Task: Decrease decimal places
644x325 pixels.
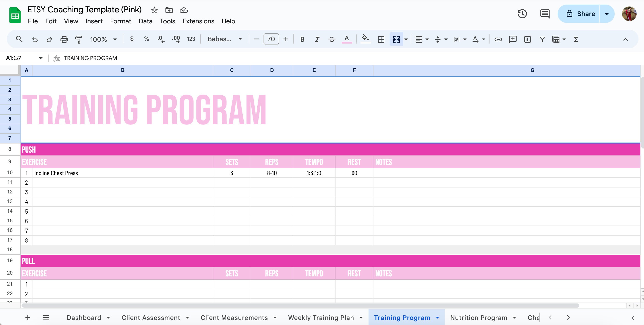Action: click(161, 39)
